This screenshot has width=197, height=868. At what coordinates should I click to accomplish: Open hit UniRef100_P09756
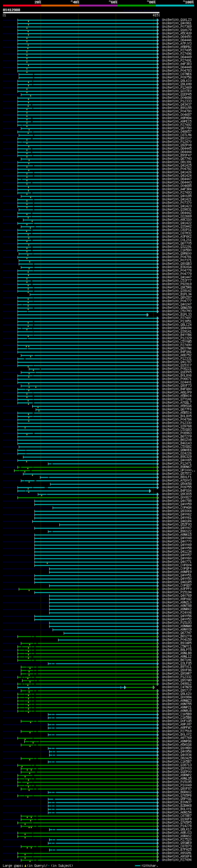click(177, 78)
